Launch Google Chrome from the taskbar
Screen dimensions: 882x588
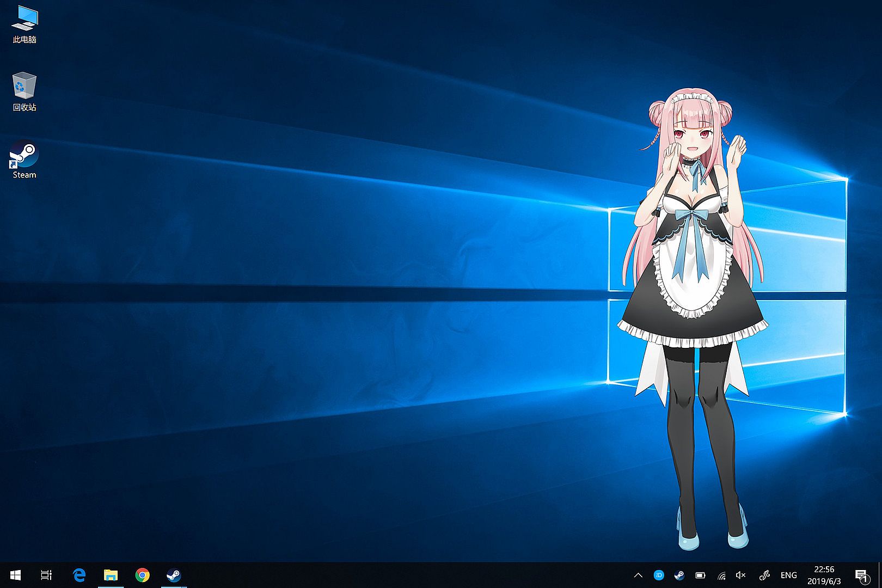[x=143, y=575]
